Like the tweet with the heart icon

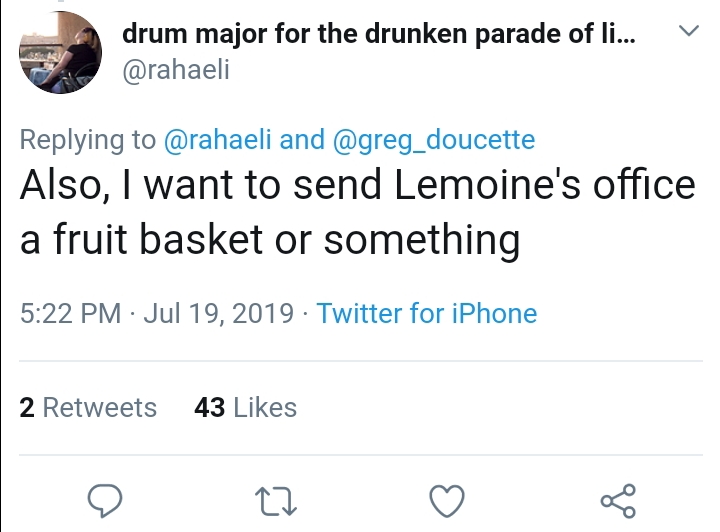(447, 501)
